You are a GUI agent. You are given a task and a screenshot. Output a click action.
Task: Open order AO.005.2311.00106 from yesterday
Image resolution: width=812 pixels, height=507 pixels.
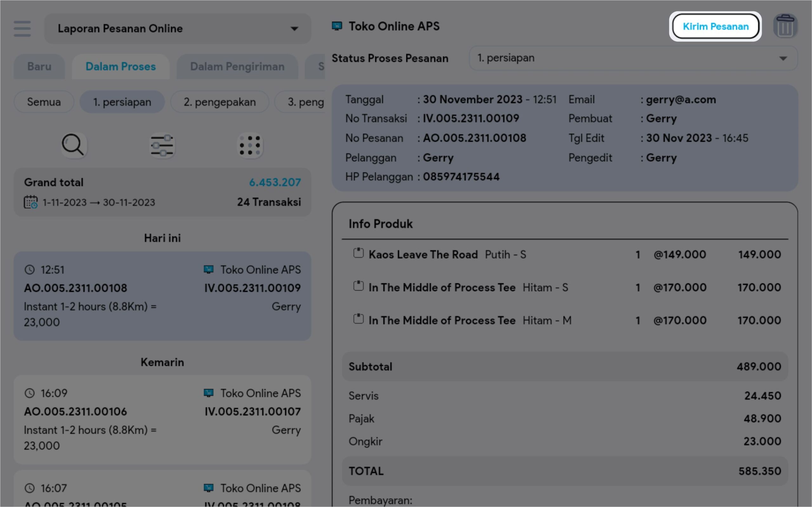(162, 419)
